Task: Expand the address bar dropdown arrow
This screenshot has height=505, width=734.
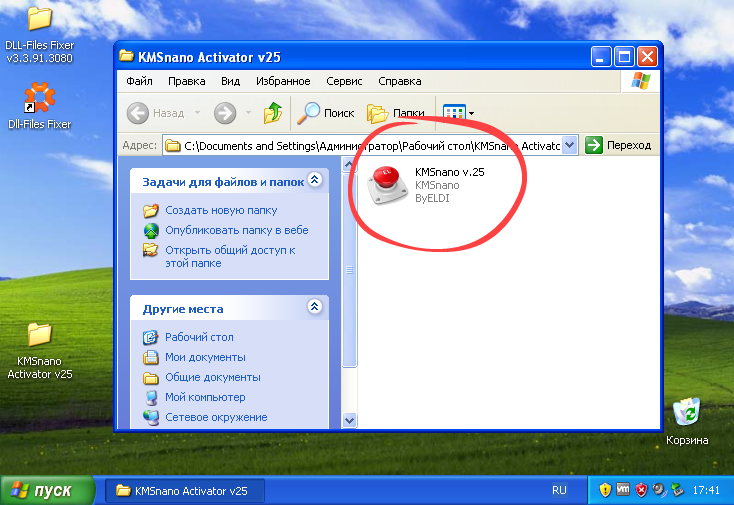Action: pyautogui.click(x=570, y=145)
